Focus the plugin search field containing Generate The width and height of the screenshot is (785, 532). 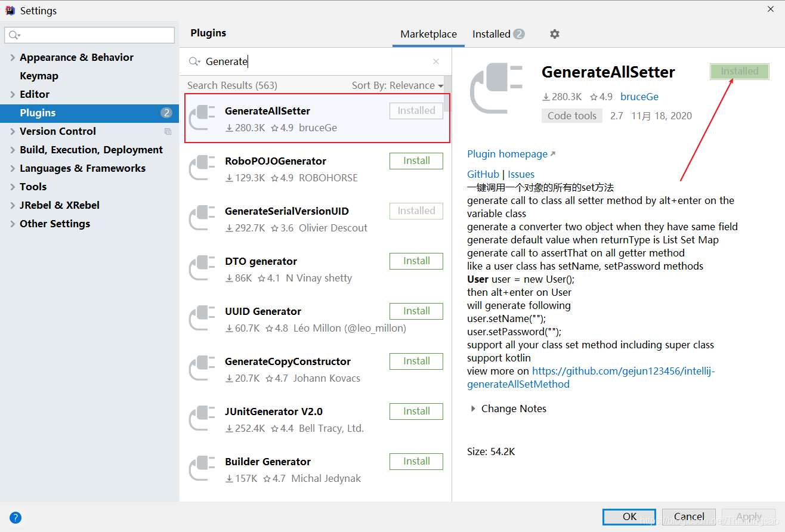pos(316,61)
